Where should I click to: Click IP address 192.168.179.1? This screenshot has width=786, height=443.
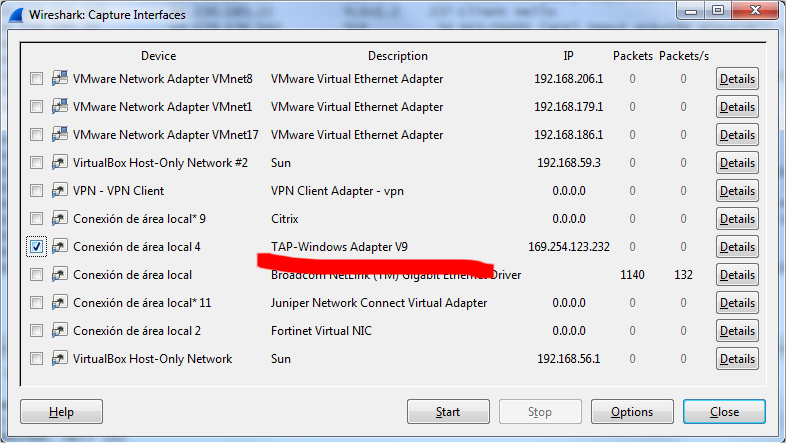coord(568,107)
